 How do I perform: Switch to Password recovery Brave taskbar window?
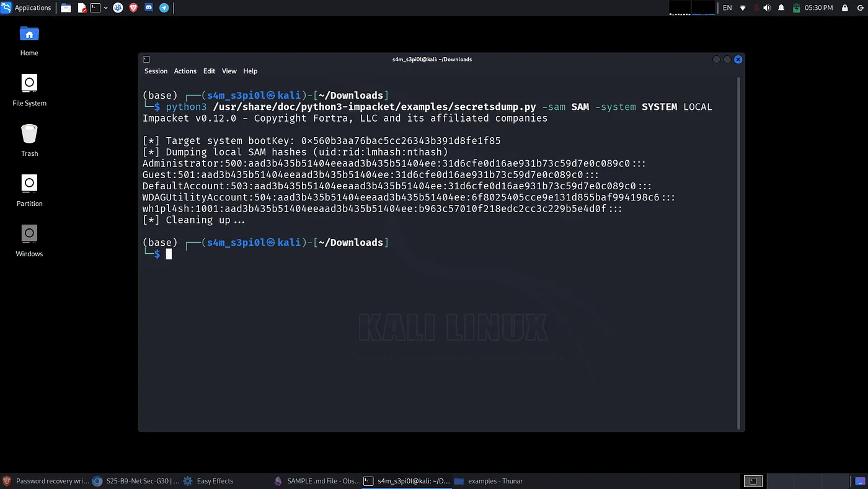click(46, 481)
